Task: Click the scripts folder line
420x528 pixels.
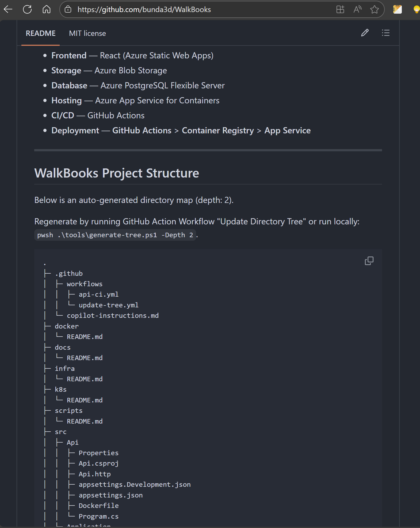Action: coord(69,410)
